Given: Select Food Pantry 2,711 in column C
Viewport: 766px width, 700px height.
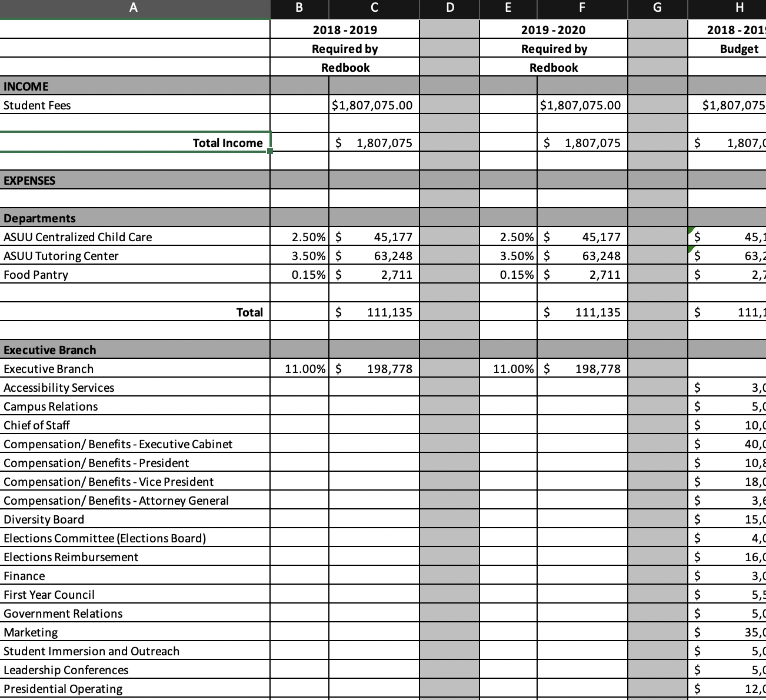Looking at the screenshot, I should click(374, 274).
